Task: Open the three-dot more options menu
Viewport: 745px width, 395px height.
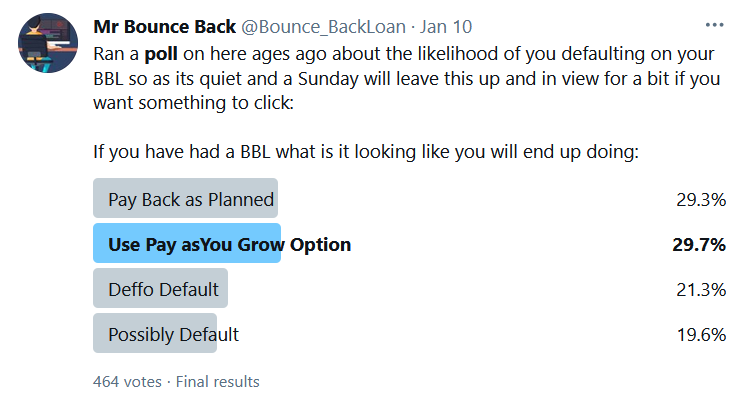Action: pyautogui.click(x=714, y=25)
